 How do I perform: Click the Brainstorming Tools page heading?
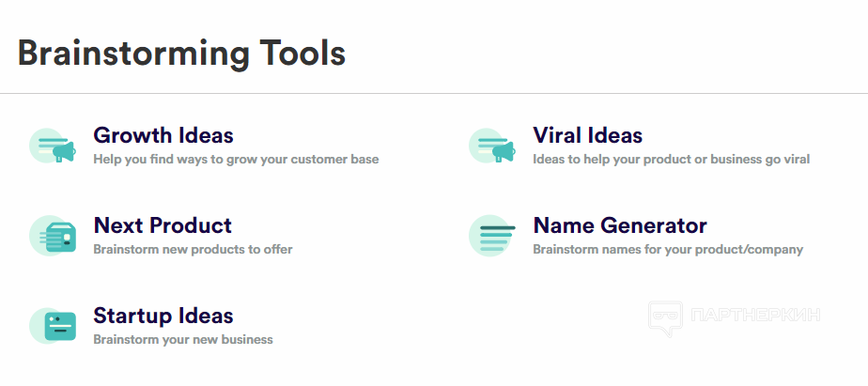[x=181, y=53]
